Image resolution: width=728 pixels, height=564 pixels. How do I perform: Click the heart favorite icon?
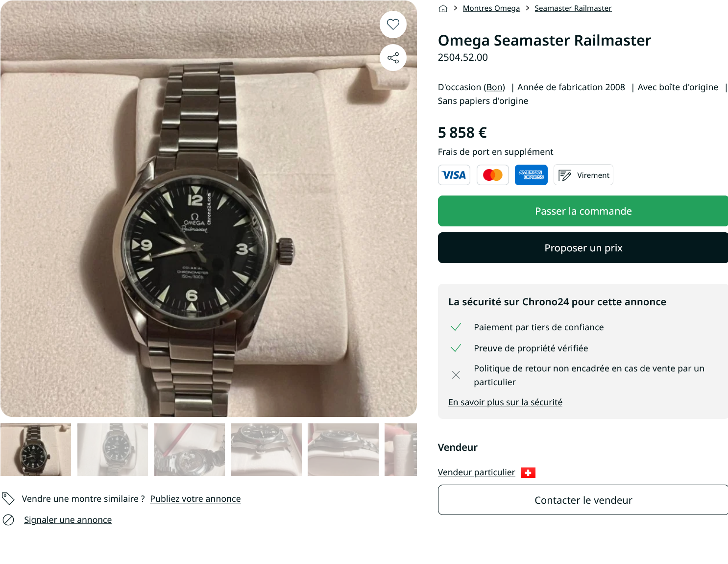point(393,25)
